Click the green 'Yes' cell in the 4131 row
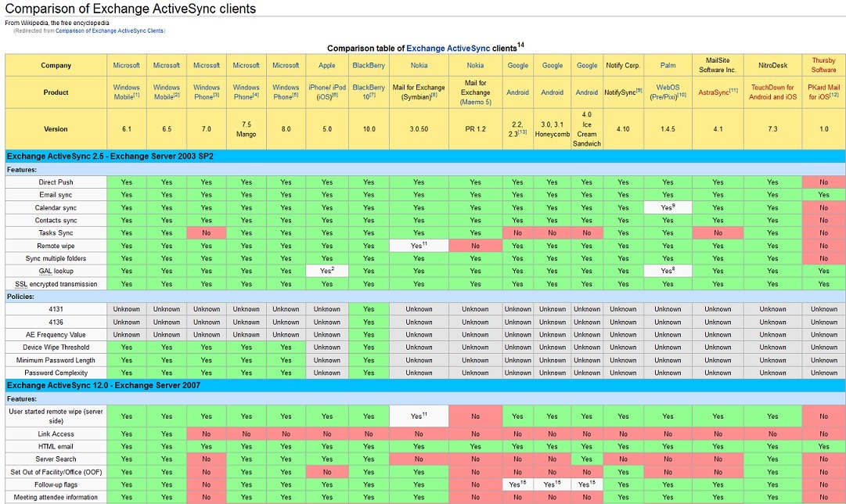Image resolution: width=846 pixels, height=504 pixels. tap(369, 309)
